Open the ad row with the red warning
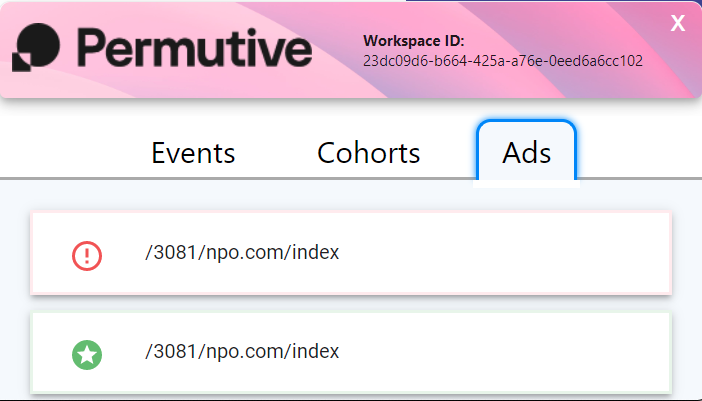 click(351, 253)
